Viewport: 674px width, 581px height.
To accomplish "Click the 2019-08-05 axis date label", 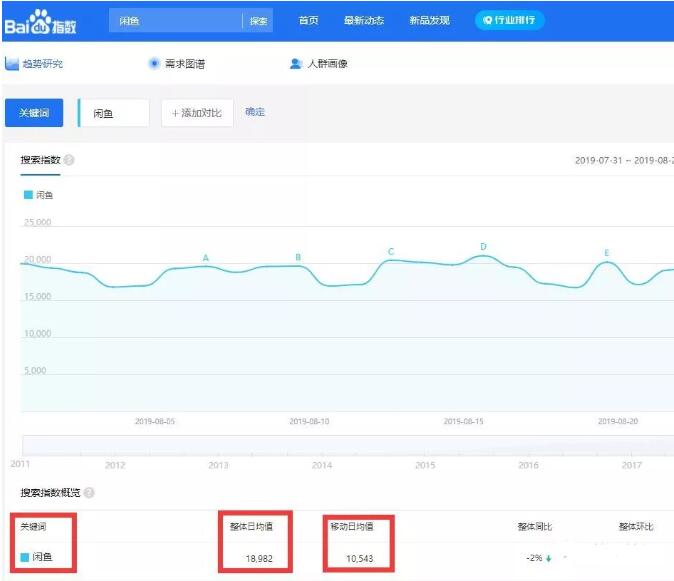I will (x=155, y=421).
